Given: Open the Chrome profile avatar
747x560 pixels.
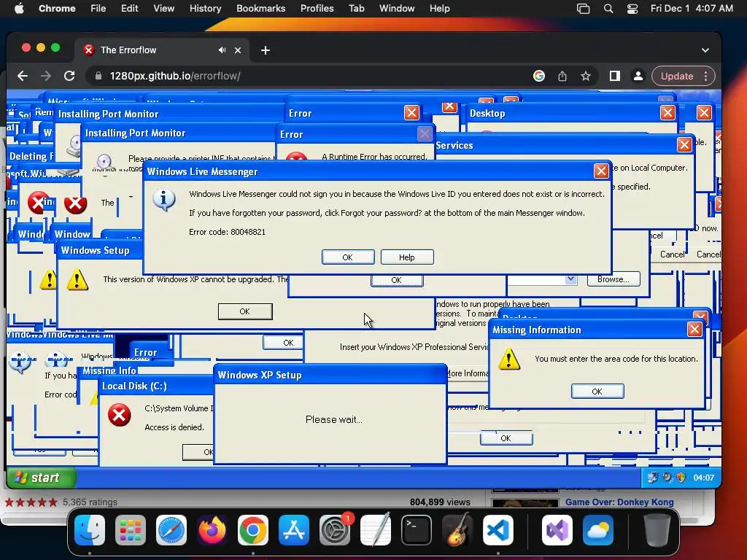Looking at the screenshot, I should (638, 76).
